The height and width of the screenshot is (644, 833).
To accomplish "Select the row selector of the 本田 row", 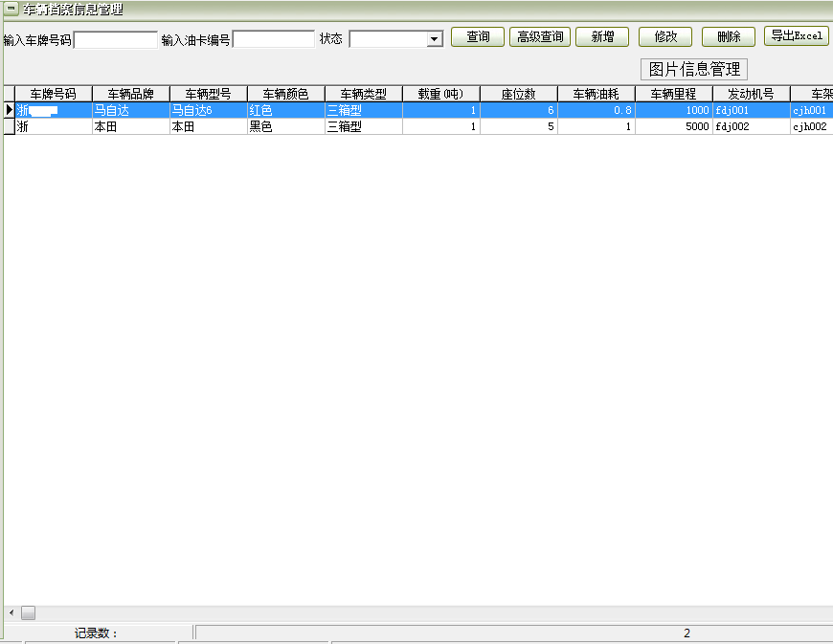I will pos(9,126).
